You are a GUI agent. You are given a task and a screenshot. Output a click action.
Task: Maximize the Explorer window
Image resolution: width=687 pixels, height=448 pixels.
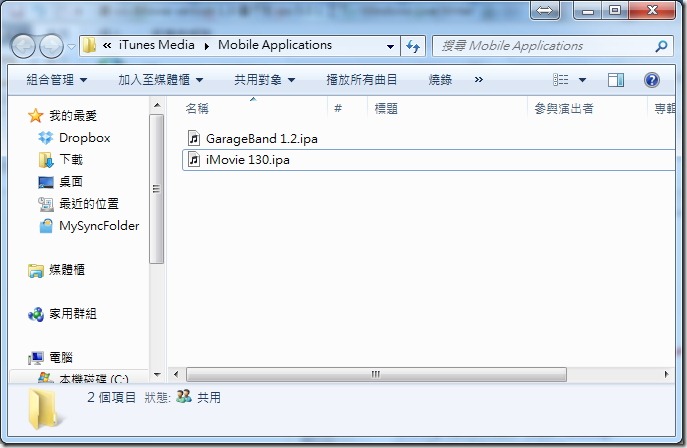click(x=615, y=10)
